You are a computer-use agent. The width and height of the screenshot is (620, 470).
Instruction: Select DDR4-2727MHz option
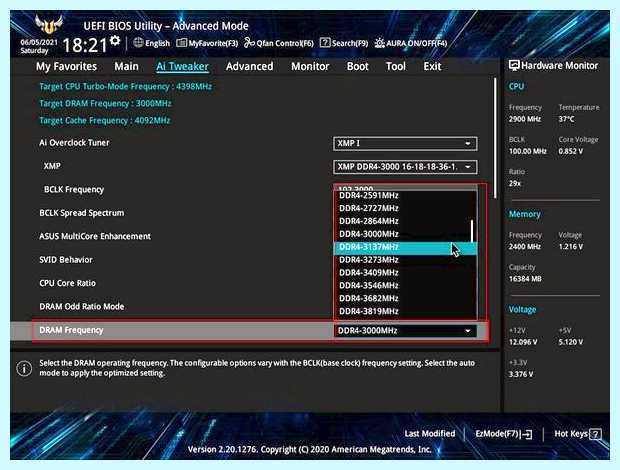pyautogui.click(x=402, y=208)
